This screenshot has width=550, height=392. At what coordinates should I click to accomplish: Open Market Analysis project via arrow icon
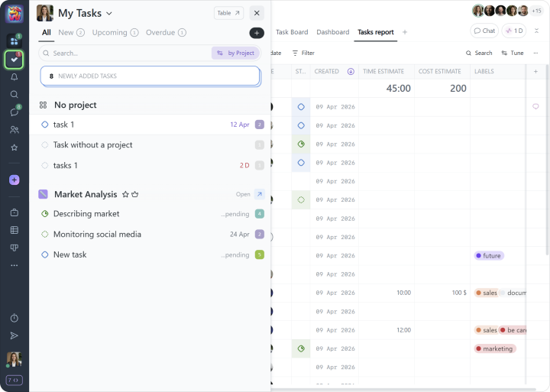[260, 194]
